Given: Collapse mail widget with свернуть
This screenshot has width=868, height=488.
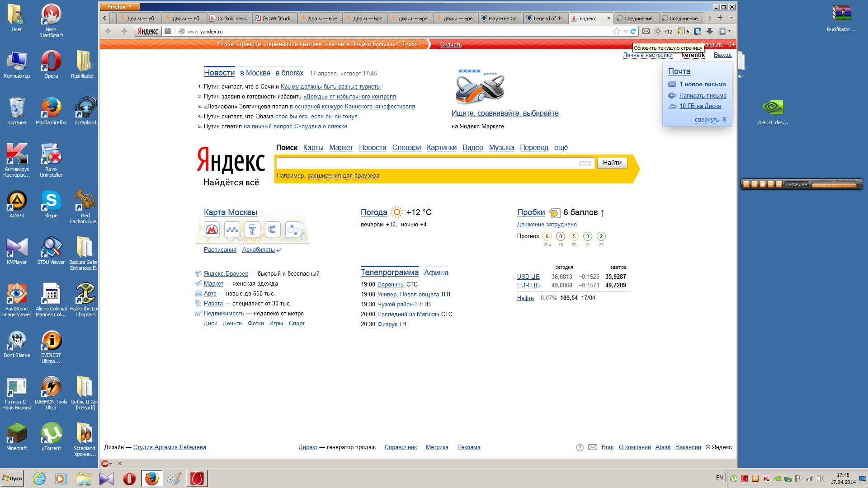Looking at the screenshot, I should [x=707, y=120].
